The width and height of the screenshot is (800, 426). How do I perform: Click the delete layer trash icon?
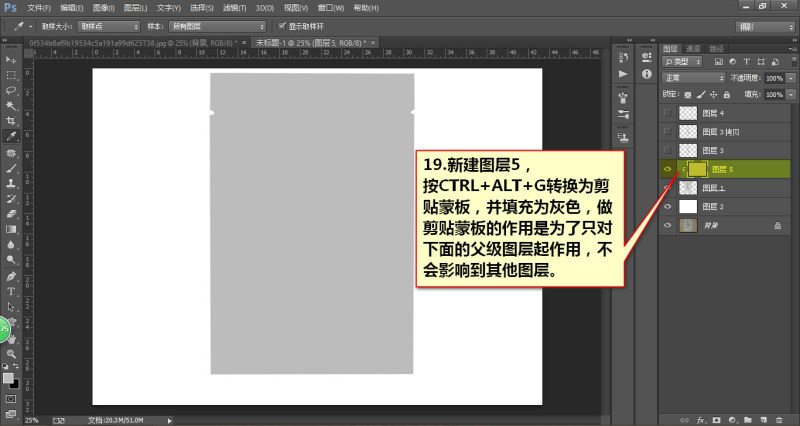coord(779,420)
